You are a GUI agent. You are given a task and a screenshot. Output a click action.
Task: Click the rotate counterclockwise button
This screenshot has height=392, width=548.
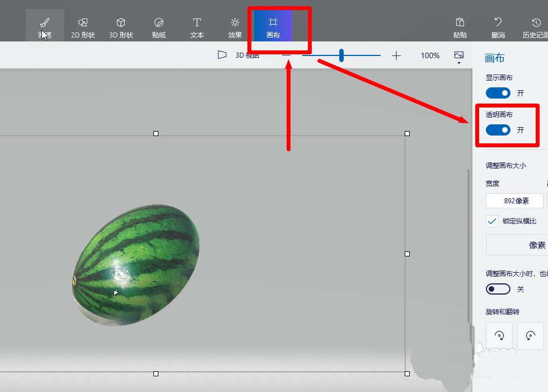[x=530, y=335]
